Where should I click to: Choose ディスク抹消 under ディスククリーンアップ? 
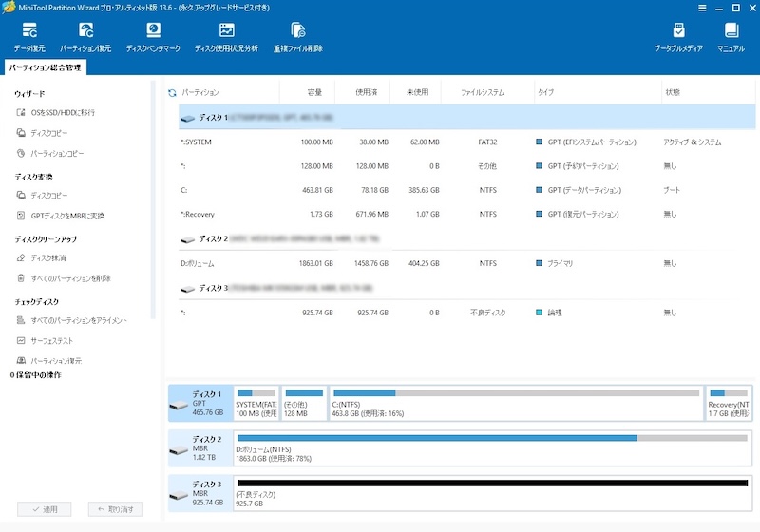pyautogui.click(x=48, y=257)
